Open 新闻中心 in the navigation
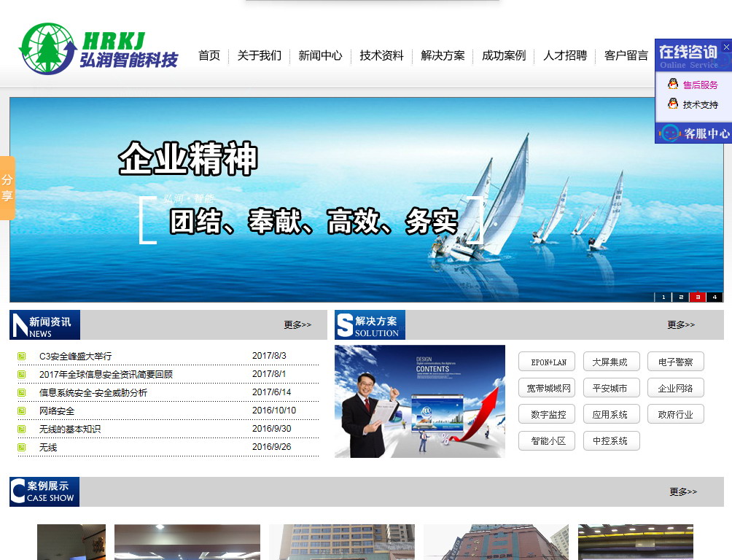 tap(320, 55)
